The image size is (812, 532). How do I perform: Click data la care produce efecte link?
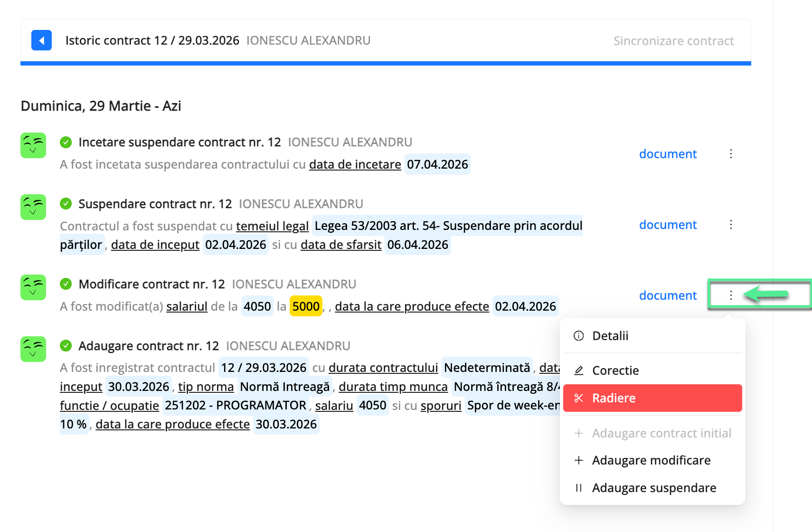coord(412,306)
